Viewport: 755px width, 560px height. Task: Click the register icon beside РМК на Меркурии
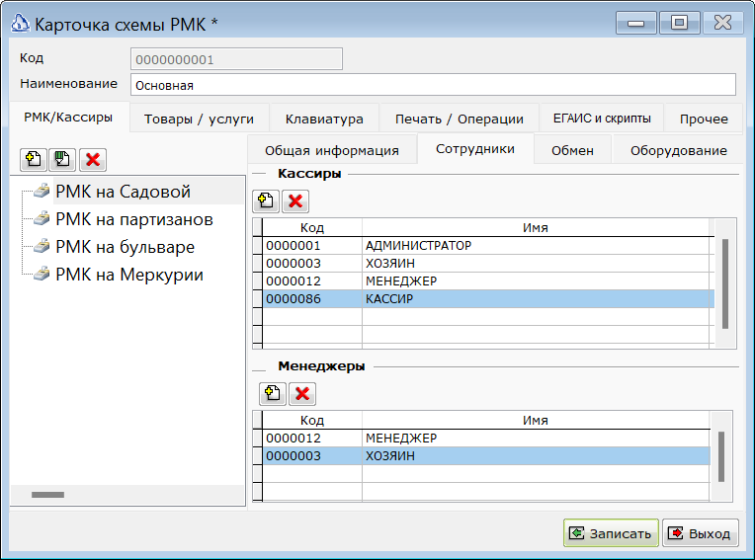click(x=42, y=275)
